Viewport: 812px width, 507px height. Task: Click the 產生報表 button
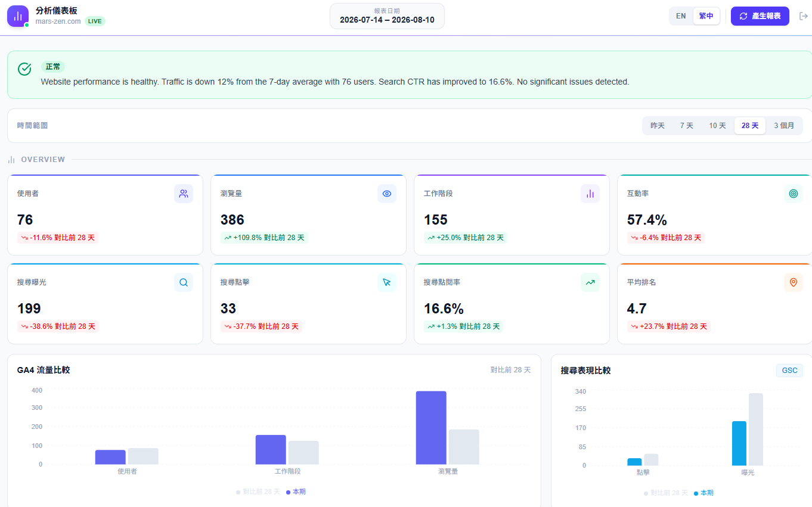click(x=760, y=16)
